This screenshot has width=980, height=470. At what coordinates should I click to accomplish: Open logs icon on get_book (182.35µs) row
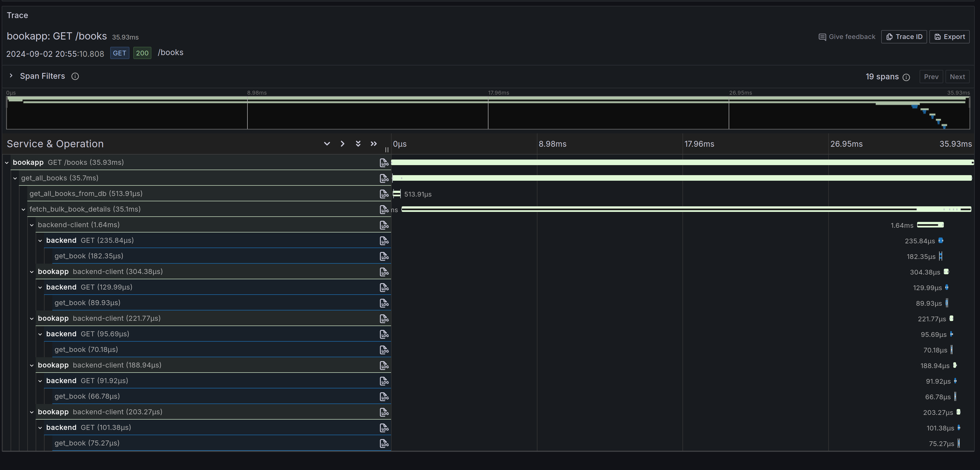[384, 256]
